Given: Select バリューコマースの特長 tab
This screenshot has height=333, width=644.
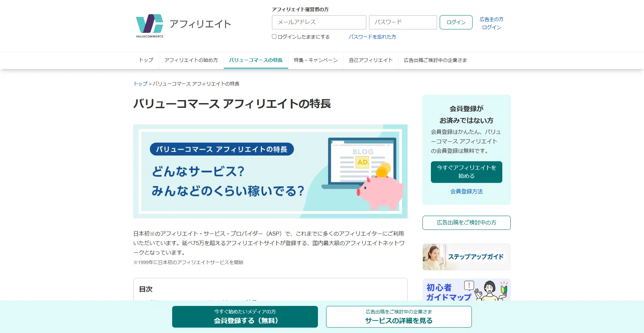Looking at the screenshot, I should point(256,60).
